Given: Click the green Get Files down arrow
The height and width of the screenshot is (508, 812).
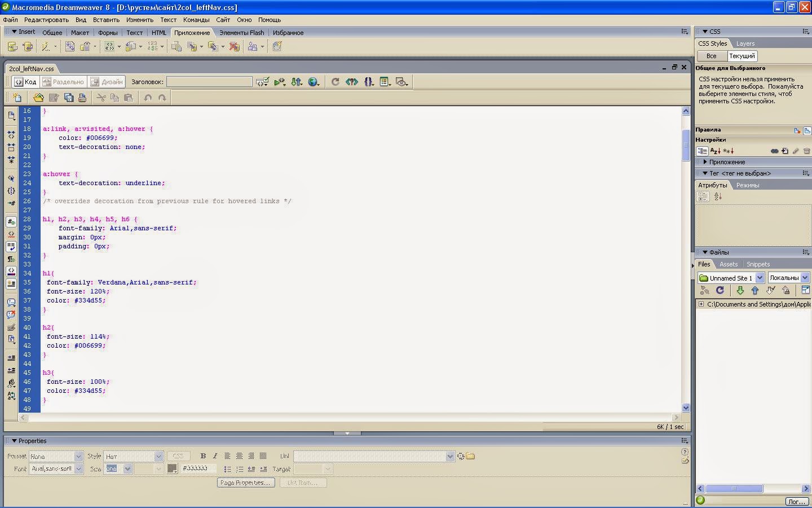Looking at the screenshot, I should [740, 290].
